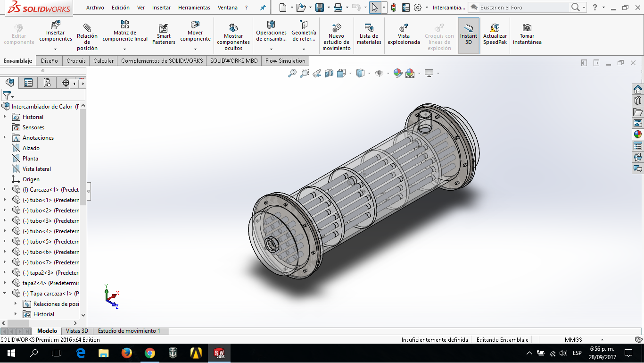The height and width of the screenshot is (363, 644).
Task: Launch Smart Fasteners tool
Action: pos(164,34)
